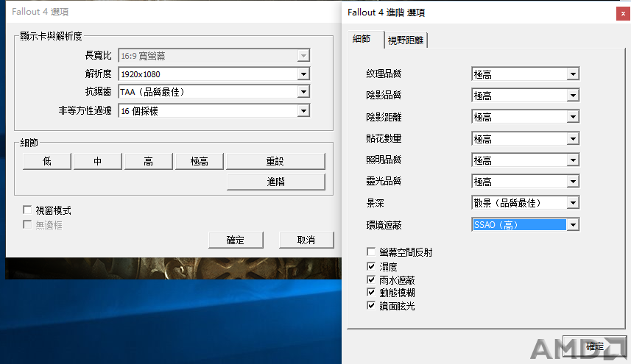The image size is (631, 364).
Task: Open the 陰影品質 dropdown
Action: pyautogui.click(x=525, y=95)
